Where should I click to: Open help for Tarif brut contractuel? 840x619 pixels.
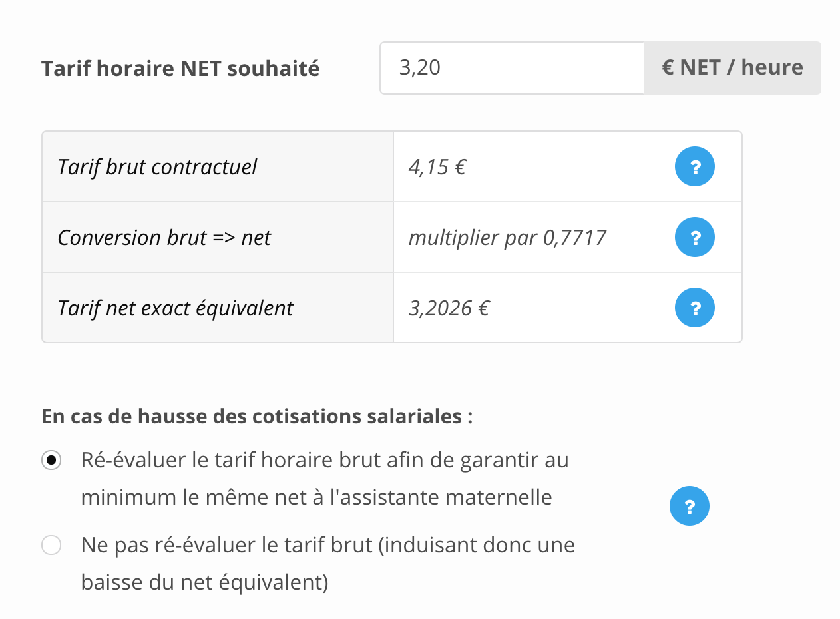pyautogui.click(x=694, y=166)
